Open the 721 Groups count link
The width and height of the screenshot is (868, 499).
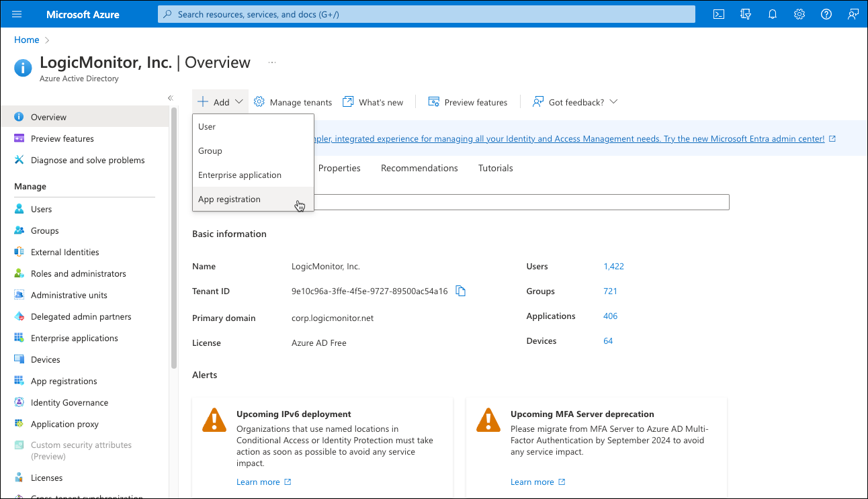pyautogui.click(x=611, y=291)
